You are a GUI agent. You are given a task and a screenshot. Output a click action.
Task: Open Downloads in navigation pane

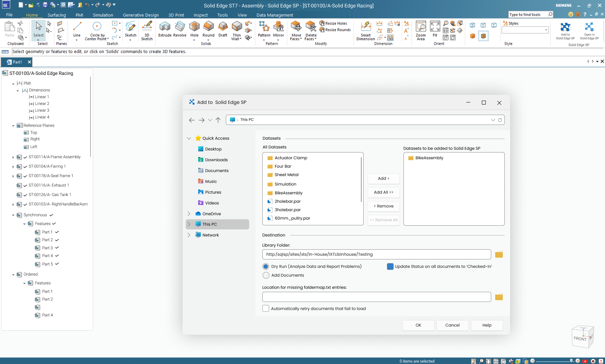click(x=216, y=160)
